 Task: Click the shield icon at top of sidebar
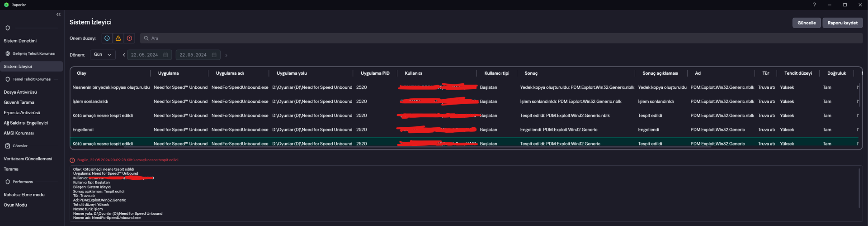[7, 28]
